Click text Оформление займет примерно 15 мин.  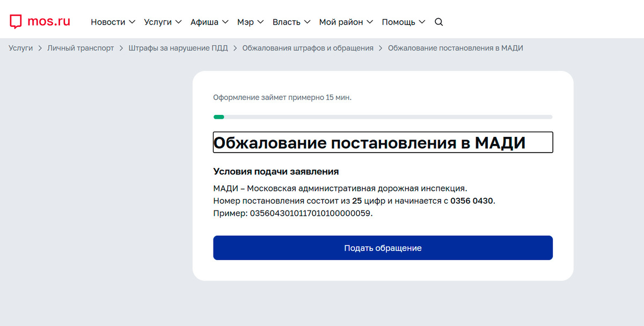pyautogui.click(x=282, y=98)
